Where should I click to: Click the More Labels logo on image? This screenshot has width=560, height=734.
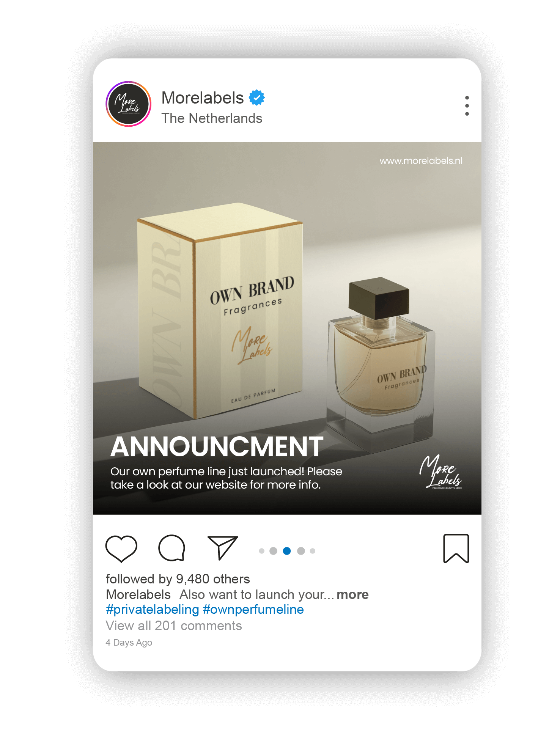pos(440,472)
